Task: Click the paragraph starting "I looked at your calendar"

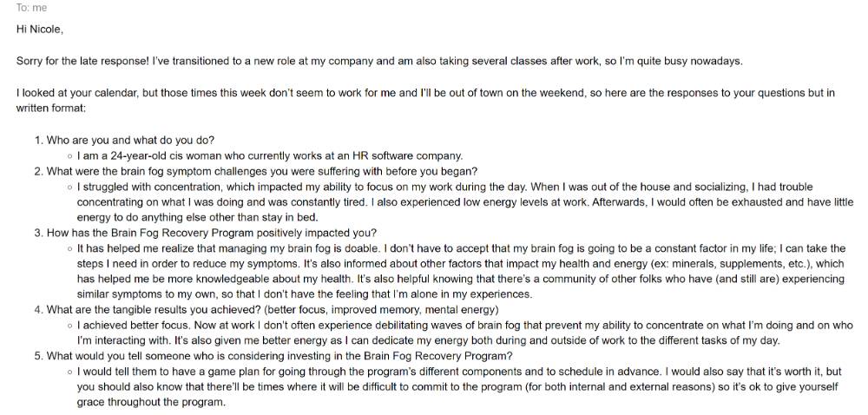Action: 425,101
